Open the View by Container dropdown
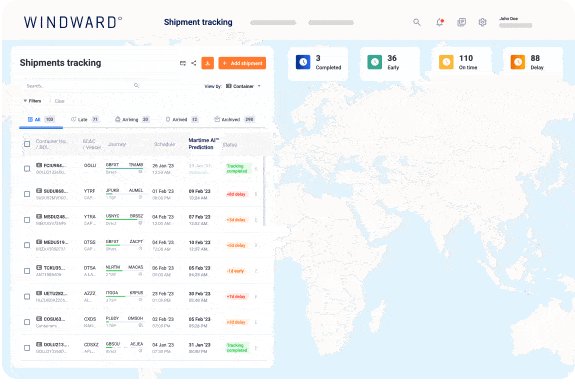Image resolution: width=575 pixels, height=390 pixels. click(243, 86)
